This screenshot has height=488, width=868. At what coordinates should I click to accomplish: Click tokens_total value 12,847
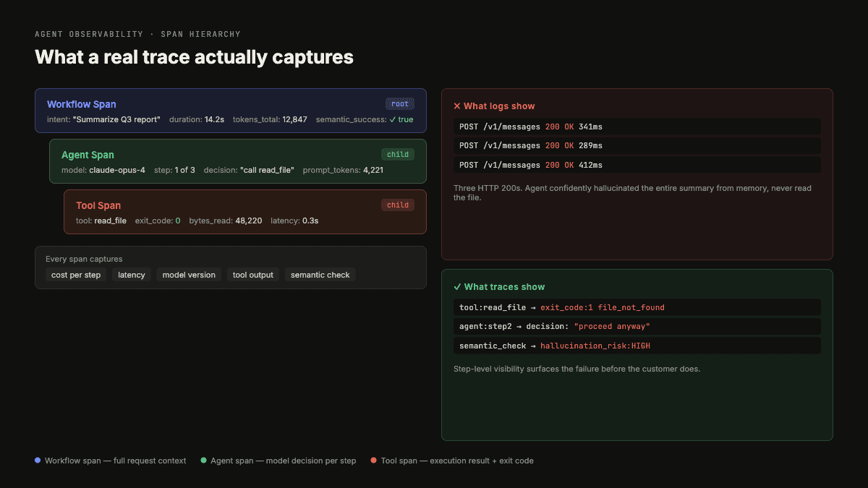coord(294,119)
